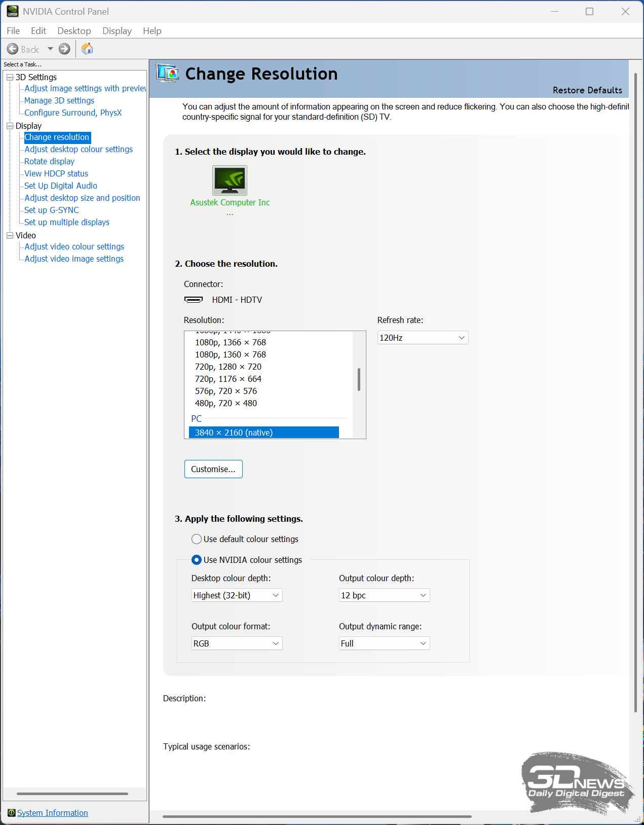Screen dimensions: 644x825
Task: Minimize the NVIDIA Control Panel window
Action: click(554, 11)
